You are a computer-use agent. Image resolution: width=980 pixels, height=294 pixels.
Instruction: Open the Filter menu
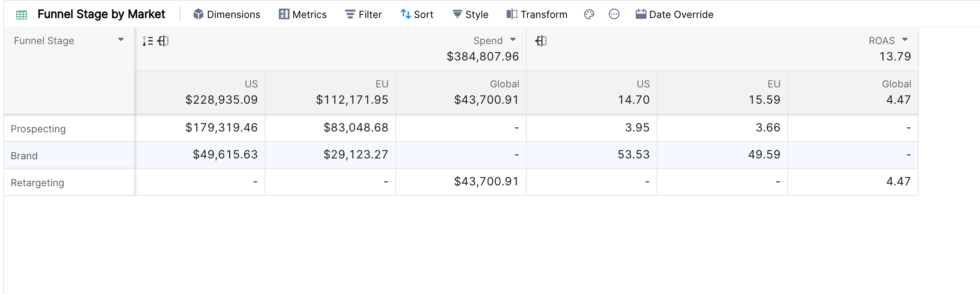(363, 14)
